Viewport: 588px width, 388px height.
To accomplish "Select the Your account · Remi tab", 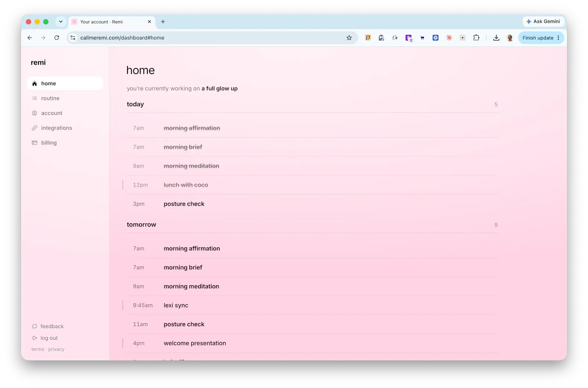I will coord(112,22).
